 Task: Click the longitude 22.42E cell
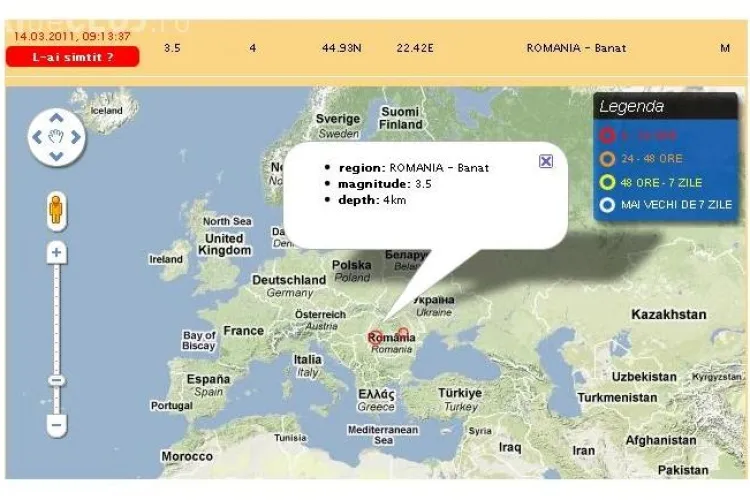pyautogui.click(x=415, y=48)
